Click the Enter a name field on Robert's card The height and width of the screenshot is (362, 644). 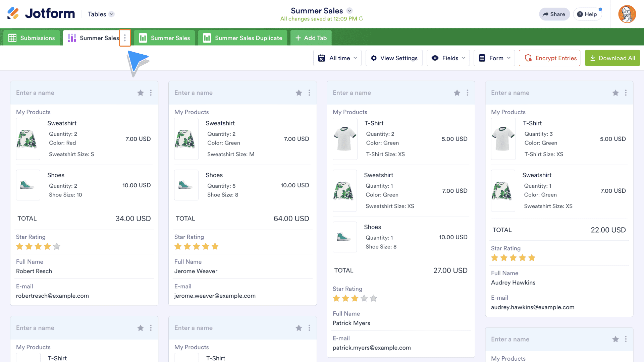coord(35,93)
